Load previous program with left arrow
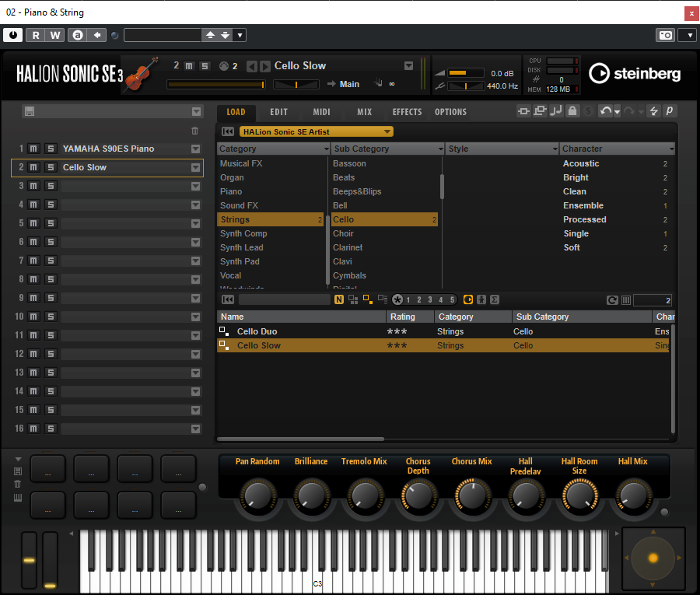 [x=252, y=66]
